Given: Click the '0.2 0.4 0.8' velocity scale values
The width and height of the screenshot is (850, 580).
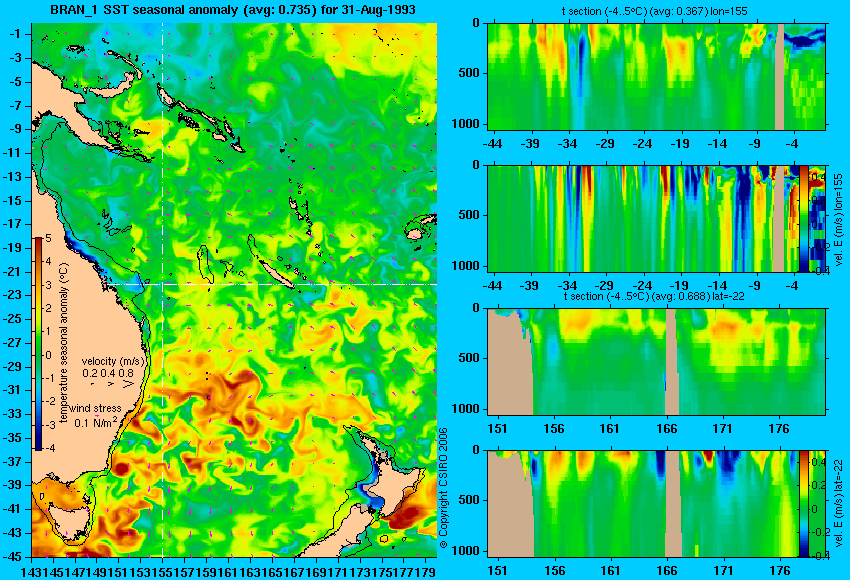Looking at the screenshot, I should point(108,373).
